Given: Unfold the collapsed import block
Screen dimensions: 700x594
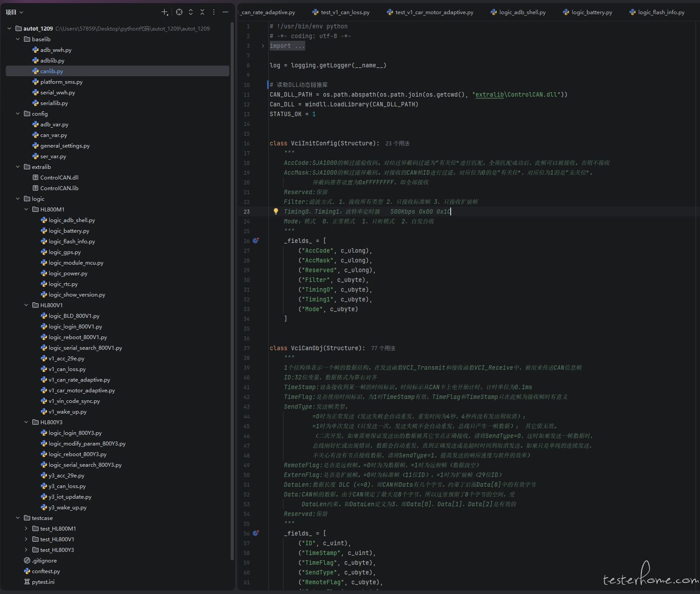Looking at the screenshot, I should coord(263,46).
